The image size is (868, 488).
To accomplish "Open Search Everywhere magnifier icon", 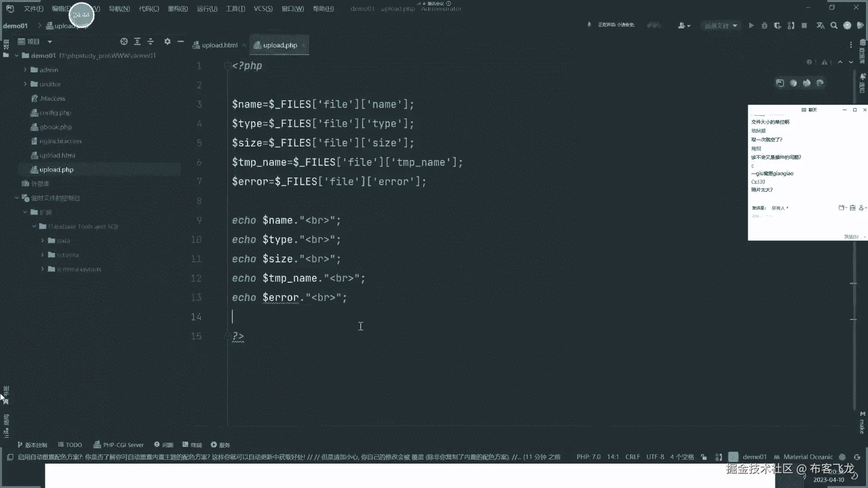I will 834,26.
